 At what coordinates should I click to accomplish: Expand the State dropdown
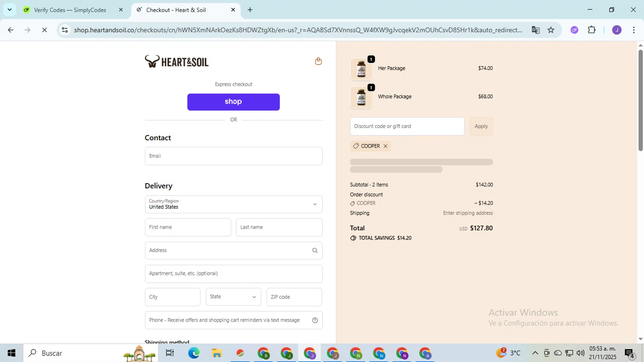[x=234, y=297]
